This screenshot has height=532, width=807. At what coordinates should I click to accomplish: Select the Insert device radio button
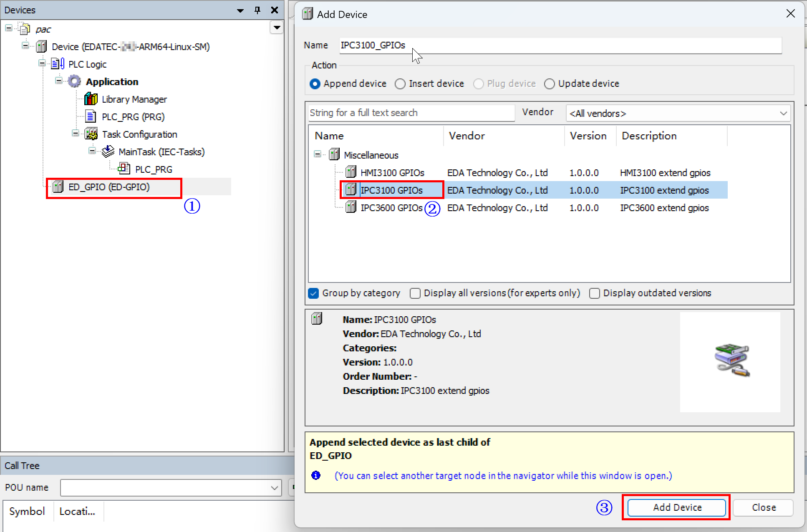pos(400,84)
